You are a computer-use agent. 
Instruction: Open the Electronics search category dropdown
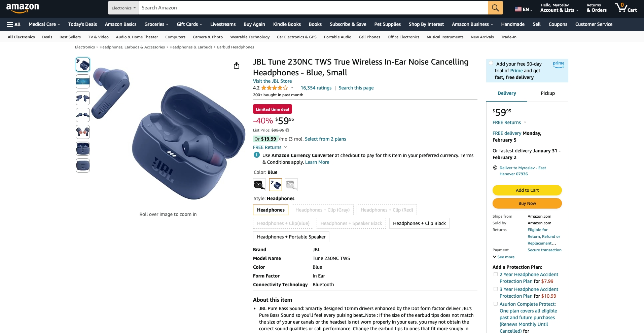(123, 8)
